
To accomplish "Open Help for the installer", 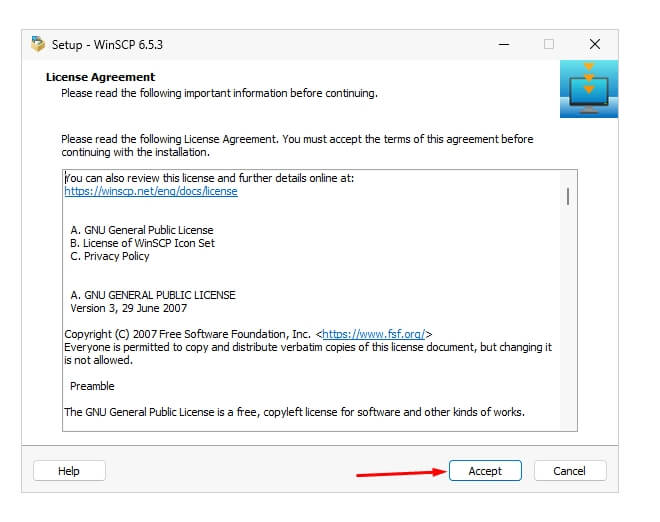I will pos(69,470).
